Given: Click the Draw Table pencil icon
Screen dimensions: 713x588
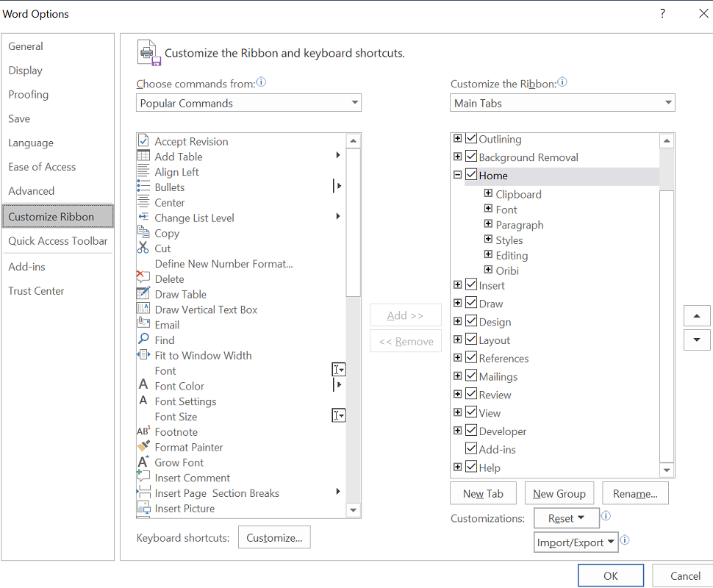Looking at the screenshot, I should point(143,293).
